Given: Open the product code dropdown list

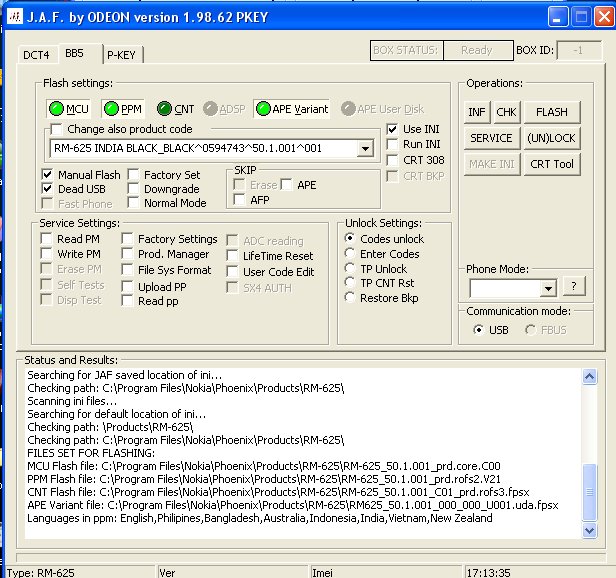Looking at the screenshot, I should [365, 149].
